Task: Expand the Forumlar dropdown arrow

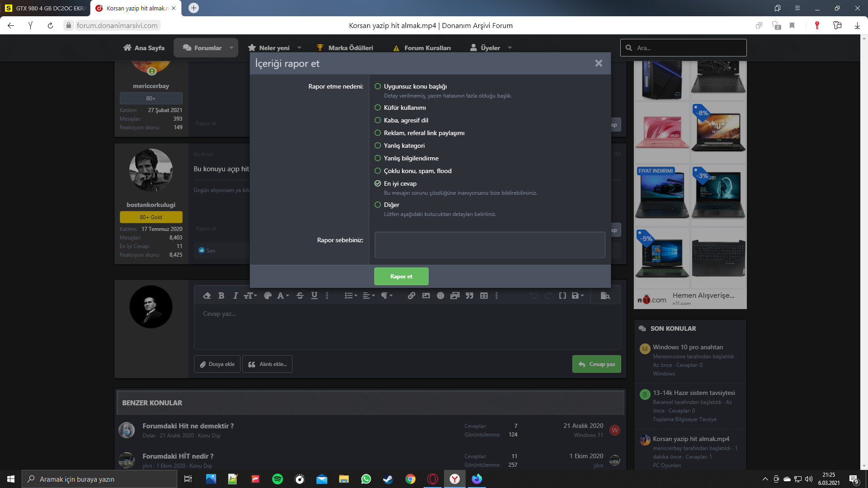Action: (x=231, y=48)
